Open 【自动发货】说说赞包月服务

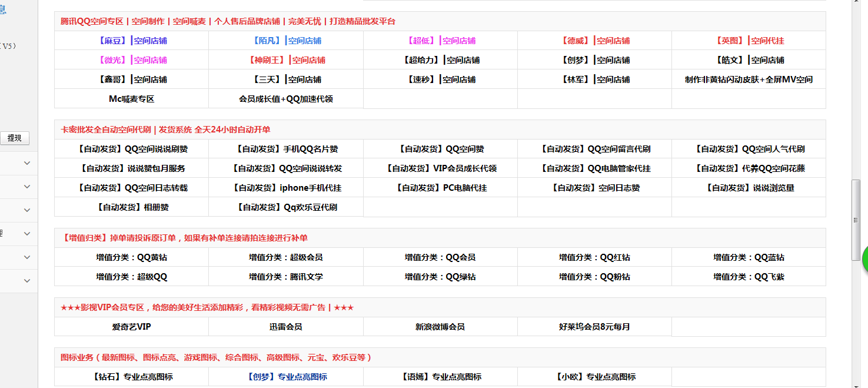point(132,168)
